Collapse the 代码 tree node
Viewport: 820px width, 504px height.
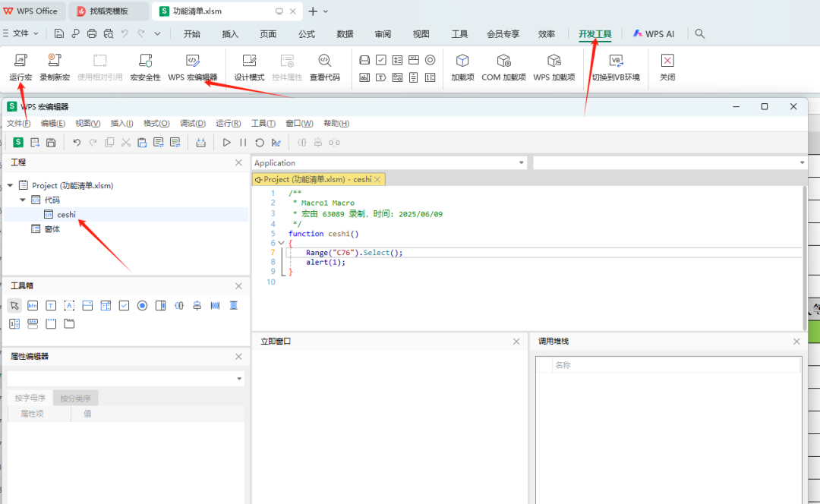(x=23, y=200)
